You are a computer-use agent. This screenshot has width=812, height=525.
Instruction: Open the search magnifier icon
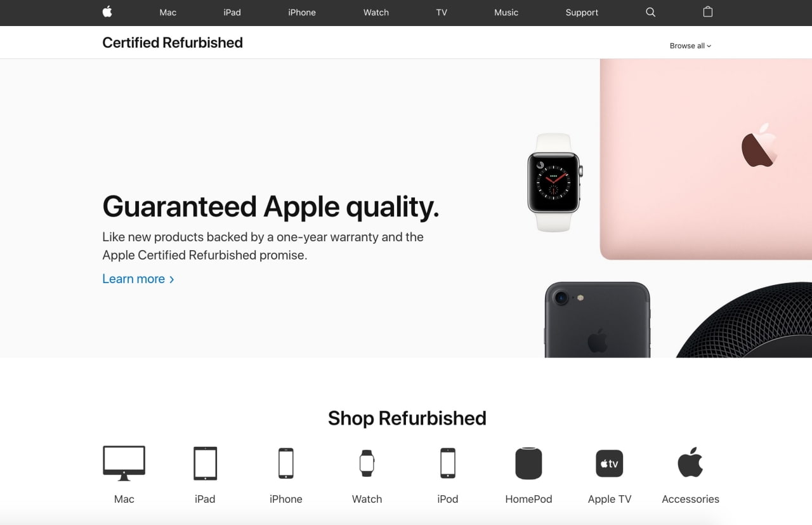(650, 12)
